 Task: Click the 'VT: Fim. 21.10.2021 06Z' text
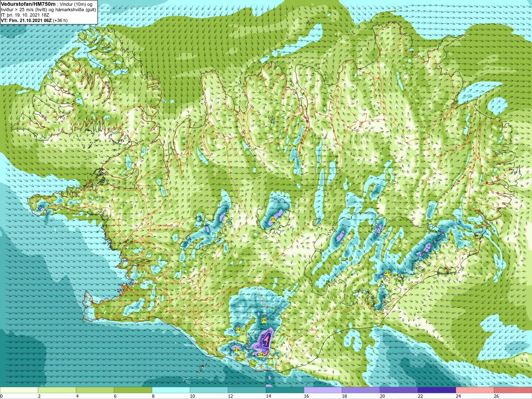pos(26,20)
